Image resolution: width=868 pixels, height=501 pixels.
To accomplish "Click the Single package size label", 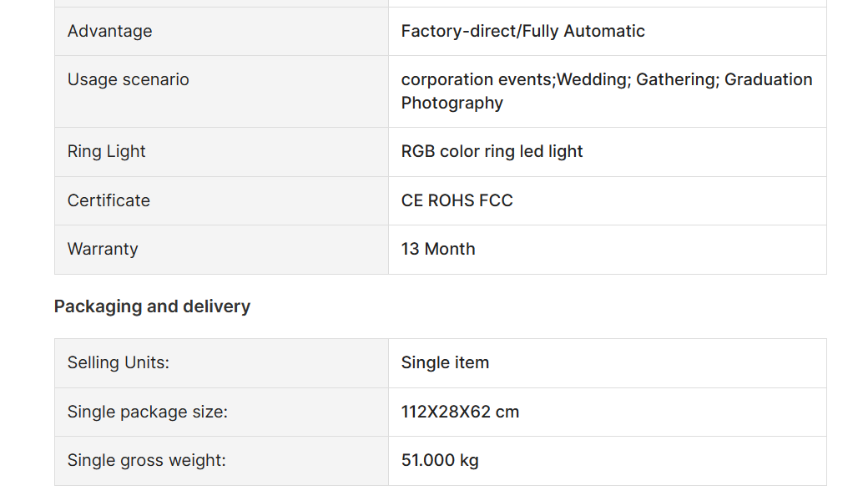I will coord(147,412).
